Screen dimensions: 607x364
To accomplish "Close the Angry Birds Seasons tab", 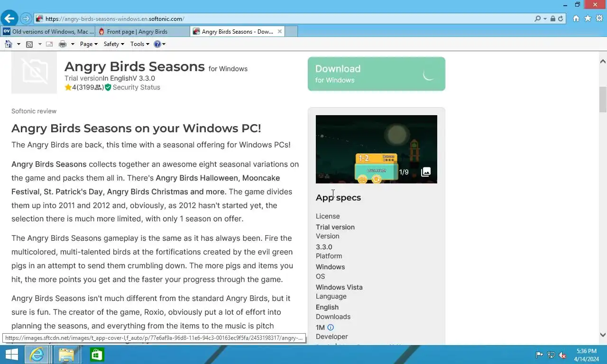I will 280,31.
